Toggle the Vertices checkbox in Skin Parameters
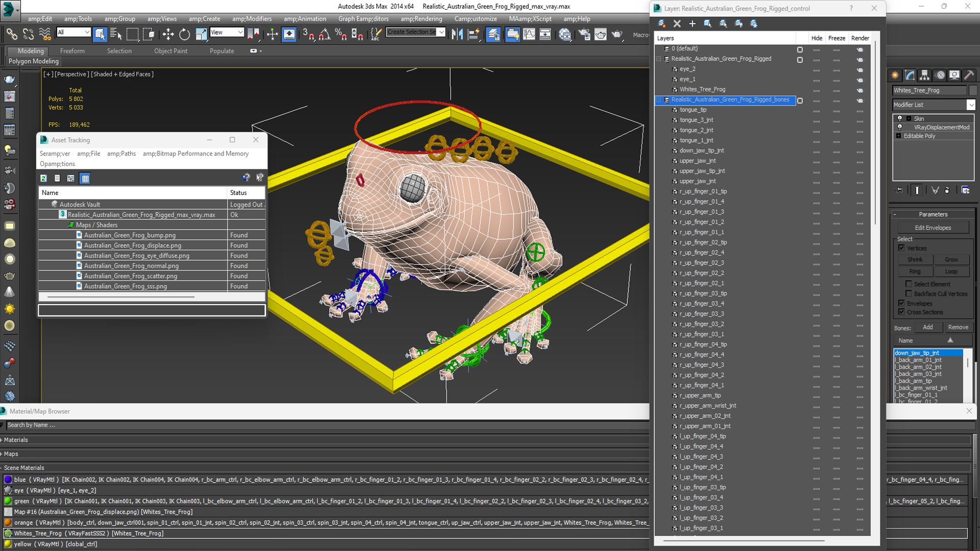 click(x=901, y=248)
